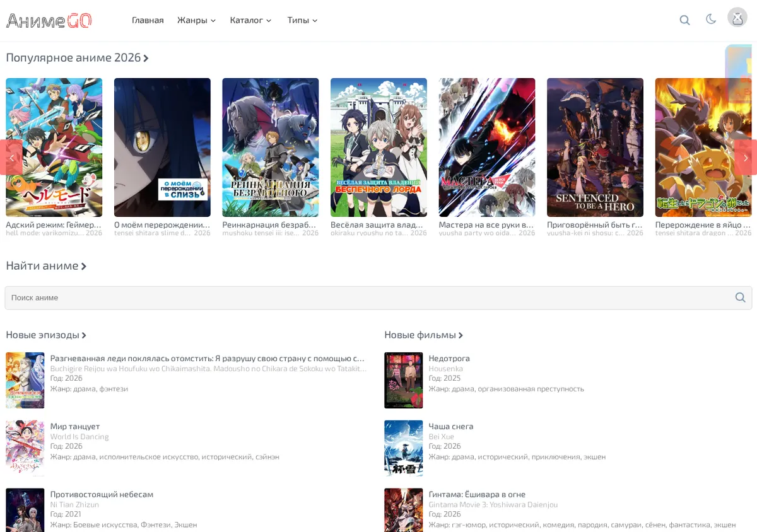This screenshot has height=532, width=757.
Task: Open search via header magnifier icon
Action: [x=684, y=20]
